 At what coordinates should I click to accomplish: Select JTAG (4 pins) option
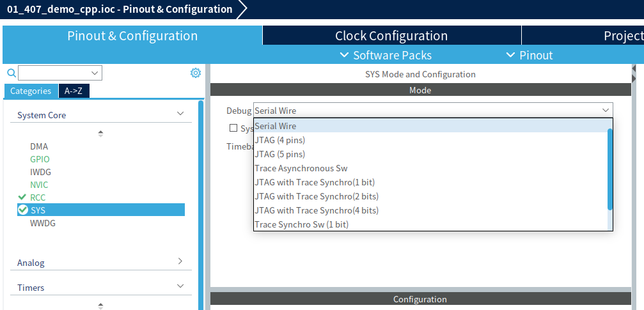(x=279, y=140)
